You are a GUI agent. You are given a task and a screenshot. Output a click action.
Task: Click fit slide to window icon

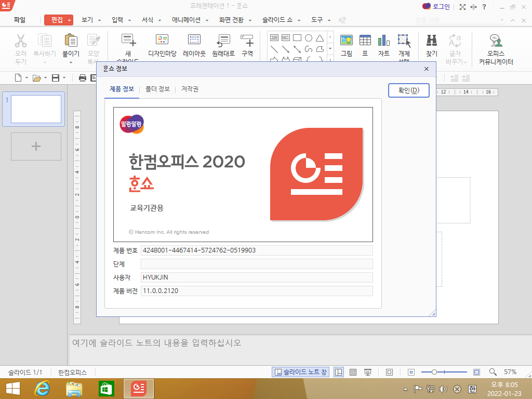[x=389, y=372]
